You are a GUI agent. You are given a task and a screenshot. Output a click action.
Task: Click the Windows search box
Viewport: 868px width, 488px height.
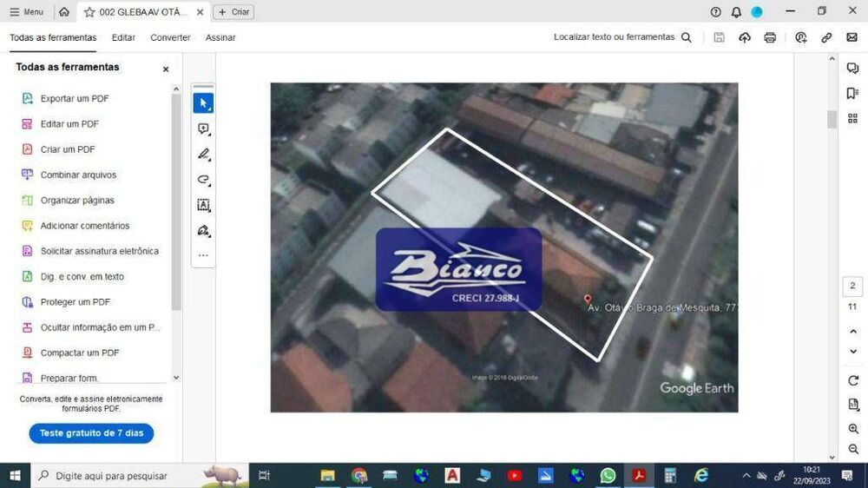tap(140, 476)
